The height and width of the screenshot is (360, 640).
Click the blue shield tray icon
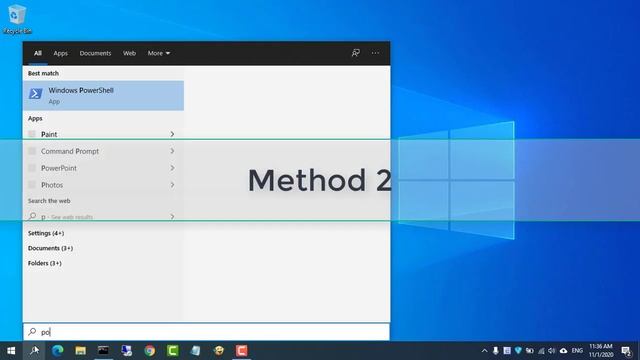tap(518, 351)
